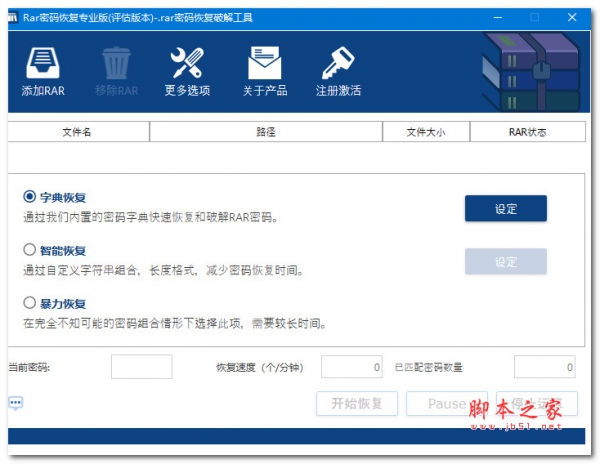Viewport: 600px width, 464px height.
Task: Click the RAR状态 column header
Action: (x=528, y=132)
